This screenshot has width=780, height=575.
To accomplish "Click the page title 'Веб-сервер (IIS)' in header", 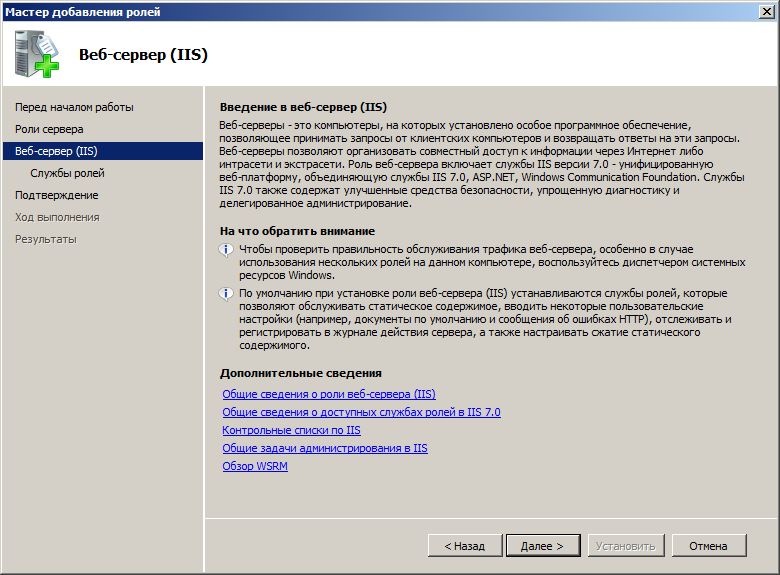I will tap(143, 55).
